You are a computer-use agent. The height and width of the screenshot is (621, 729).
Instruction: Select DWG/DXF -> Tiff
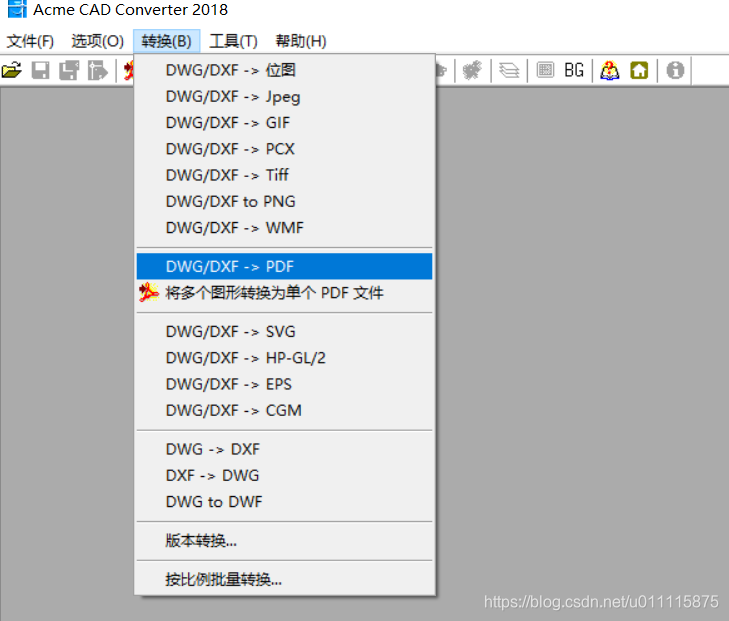284,175
